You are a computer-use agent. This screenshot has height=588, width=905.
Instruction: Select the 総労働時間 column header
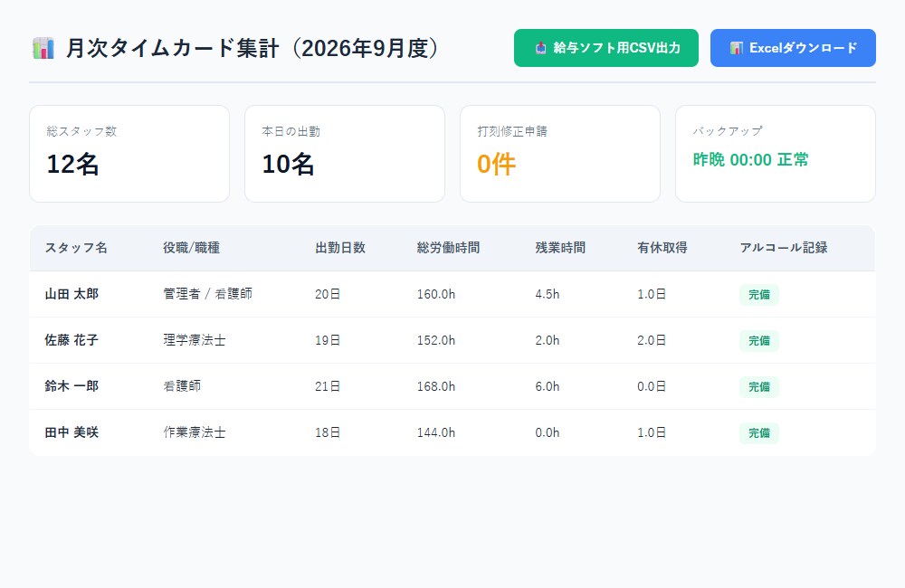(x=449, y=248)
